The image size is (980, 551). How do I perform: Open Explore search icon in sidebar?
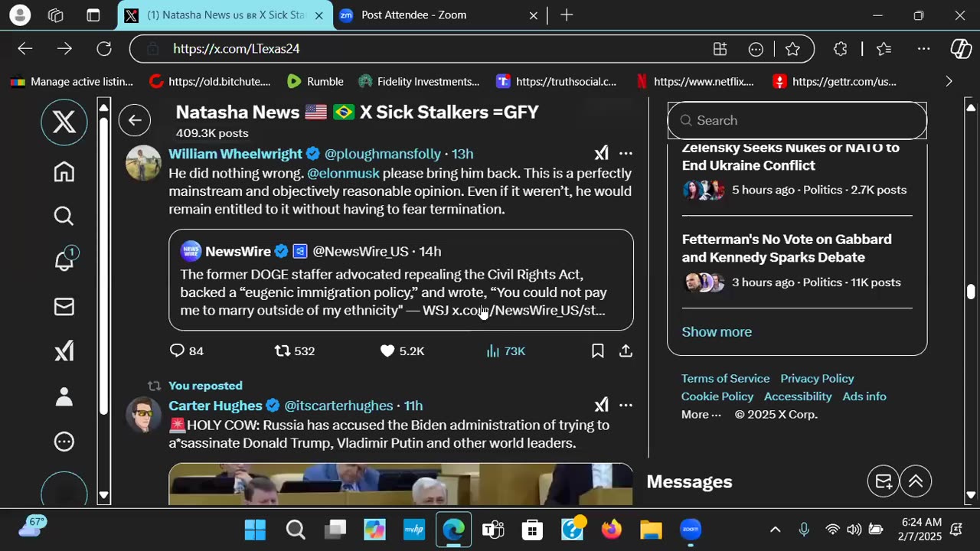[x=64, y=217]
